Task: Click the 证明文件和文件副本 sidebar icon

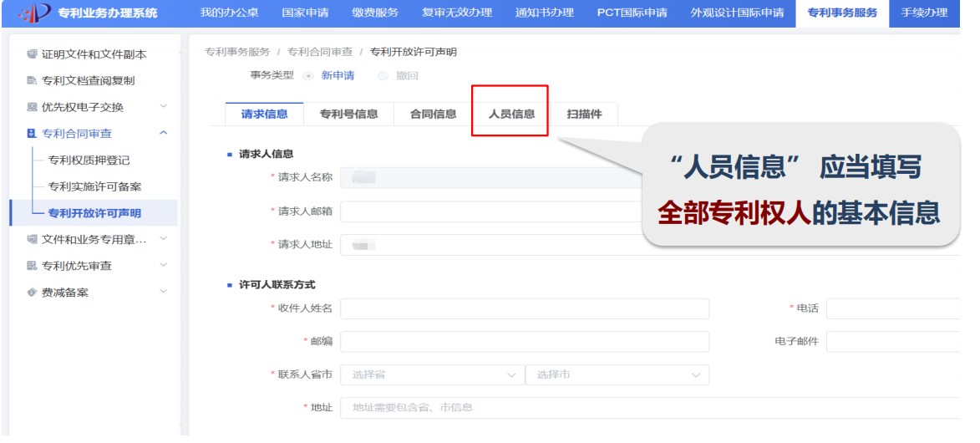Action: click(32, 54)
